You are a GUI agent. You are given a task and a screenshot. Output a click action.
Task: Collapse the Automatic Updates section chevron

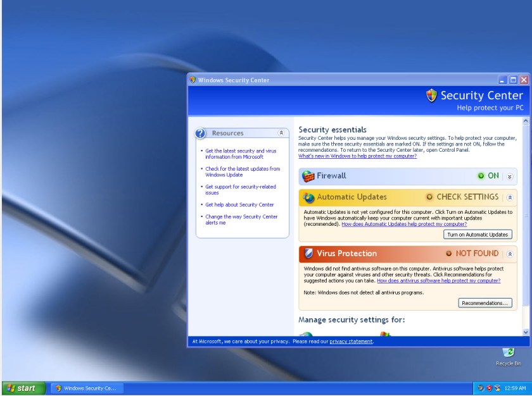pyautogui.click(x=510, y=197)
